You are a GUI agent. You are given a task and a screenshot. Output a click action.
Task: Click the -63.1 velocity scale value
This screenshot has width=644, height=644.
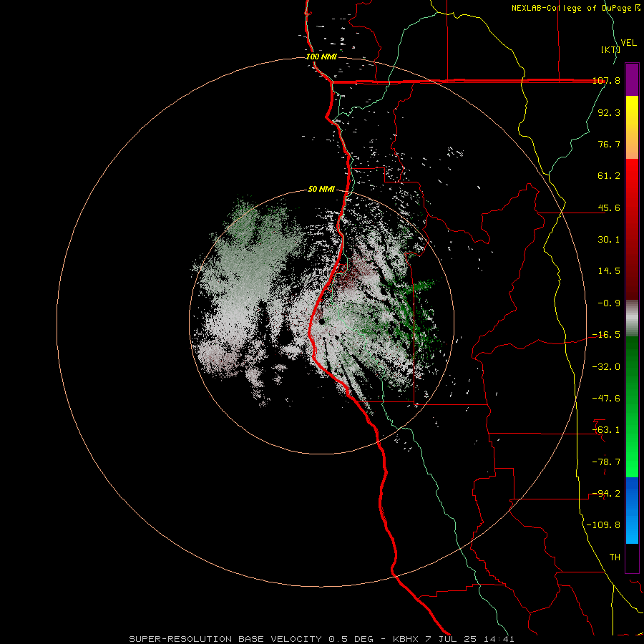coord(606,430)
